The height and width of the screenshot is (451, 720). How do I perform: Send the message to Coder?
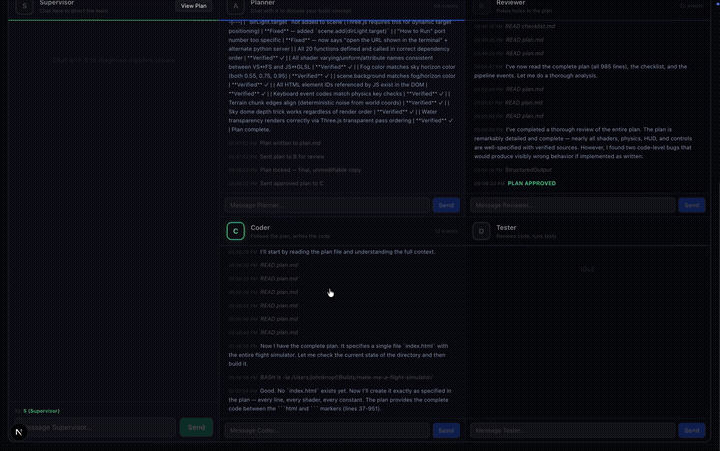pos(446,430)
